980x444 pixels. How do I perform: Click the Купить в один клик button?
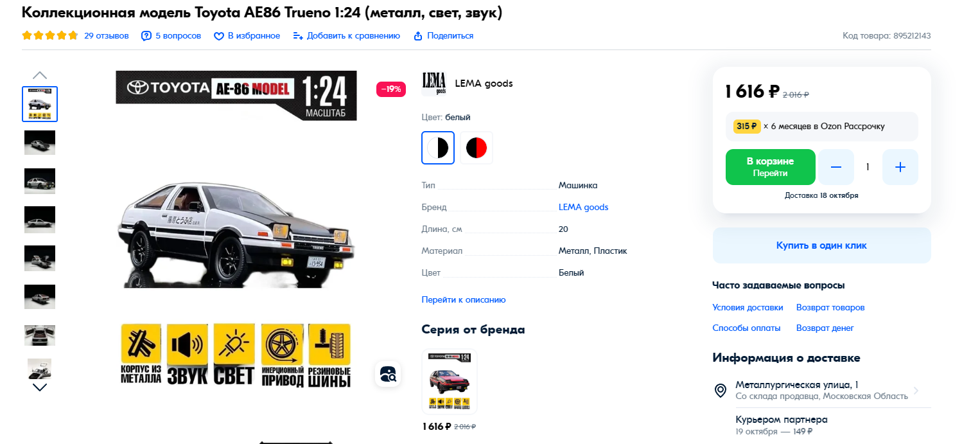(x=821, y=245)
